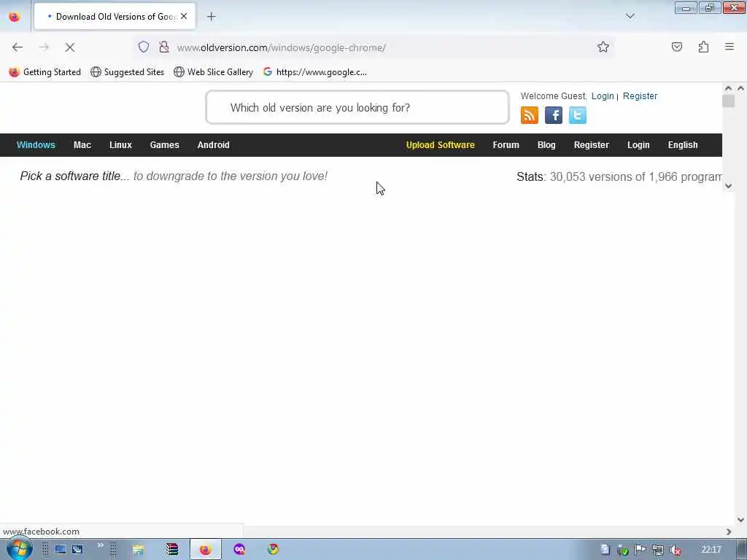Open the Firefox hamburger menu
This screenshot has width=747, height=560.
point(729,47)
